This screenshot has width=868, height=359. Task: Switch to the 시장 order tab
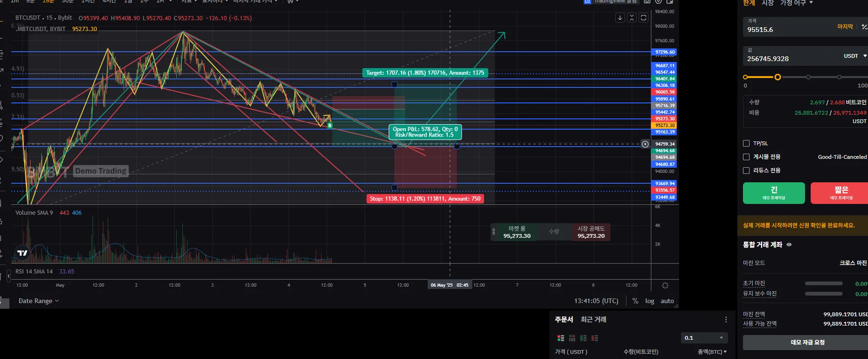coord(768,3)
